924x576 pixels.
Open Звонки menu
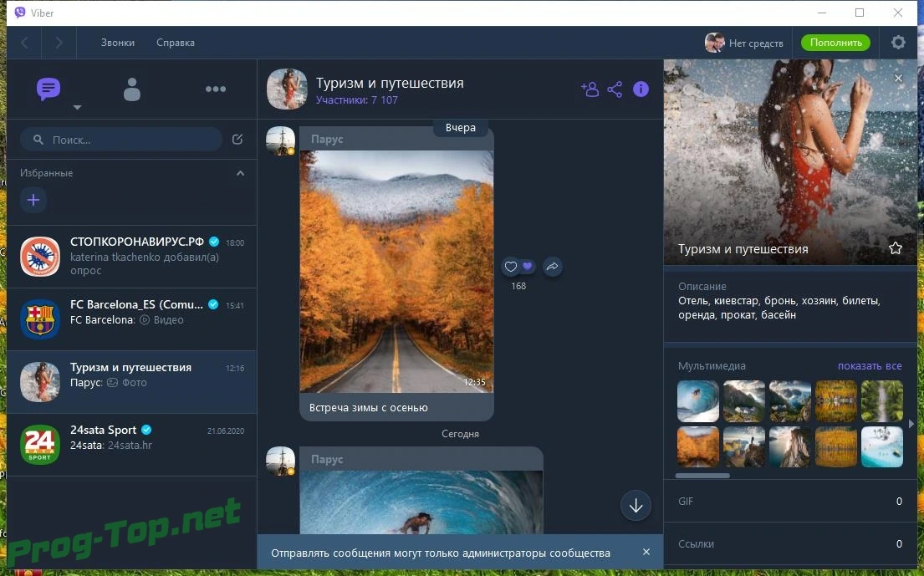coord(117,43)
